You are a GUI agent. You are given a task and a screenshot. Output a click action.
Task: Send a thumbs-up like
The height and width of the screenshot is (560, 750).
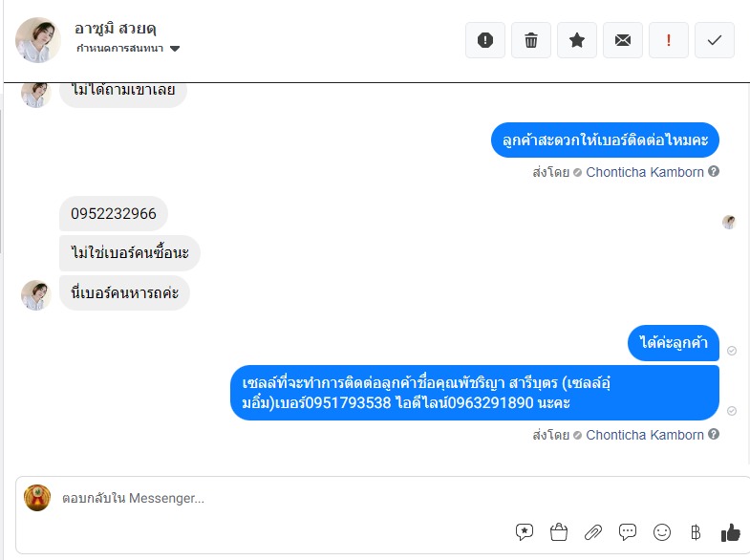tap(730, 531)
